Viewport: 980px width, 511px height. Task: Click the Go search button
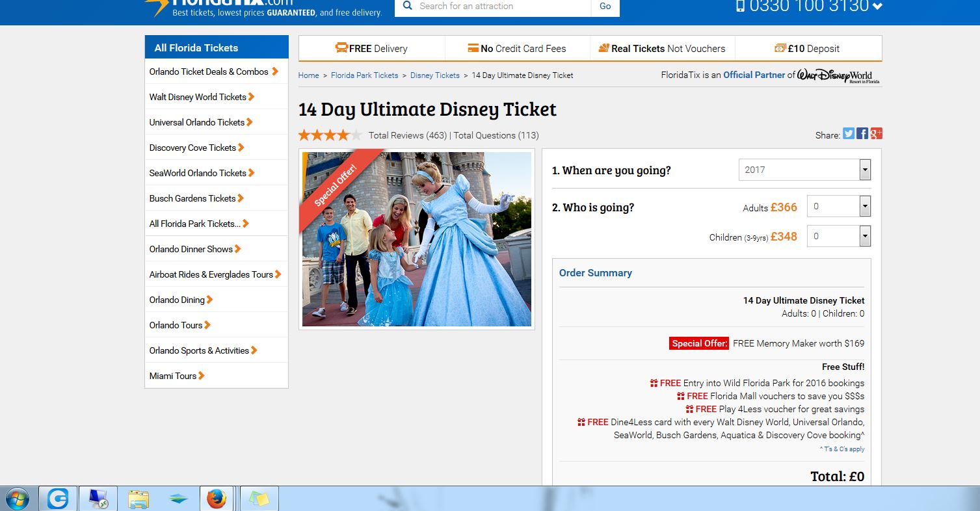click(x=605, y=7)
